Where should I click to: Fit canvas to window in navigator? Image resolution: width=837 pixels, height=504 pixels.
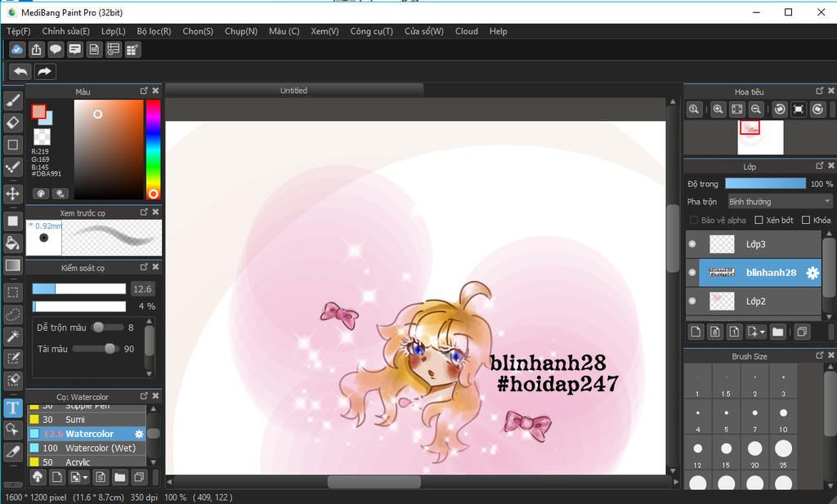[736, 109]
